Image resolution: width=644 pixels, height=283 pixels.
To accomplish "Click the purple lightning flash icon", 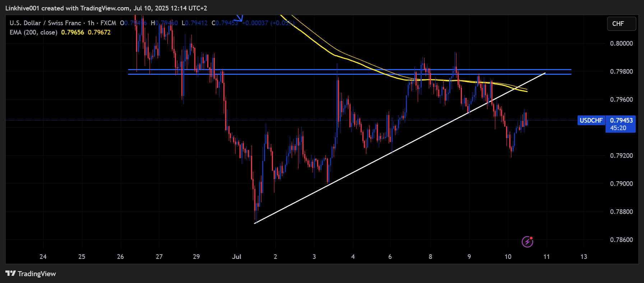I will 527,242.
